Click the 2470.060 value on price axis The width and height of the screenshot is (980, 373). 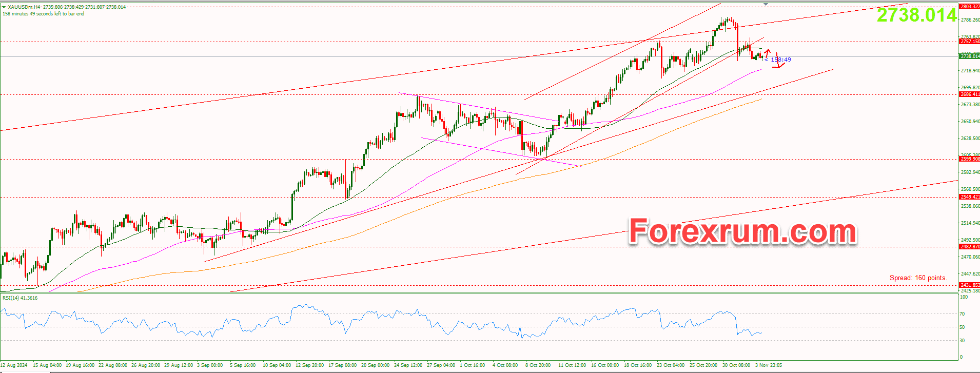[970, 257]
